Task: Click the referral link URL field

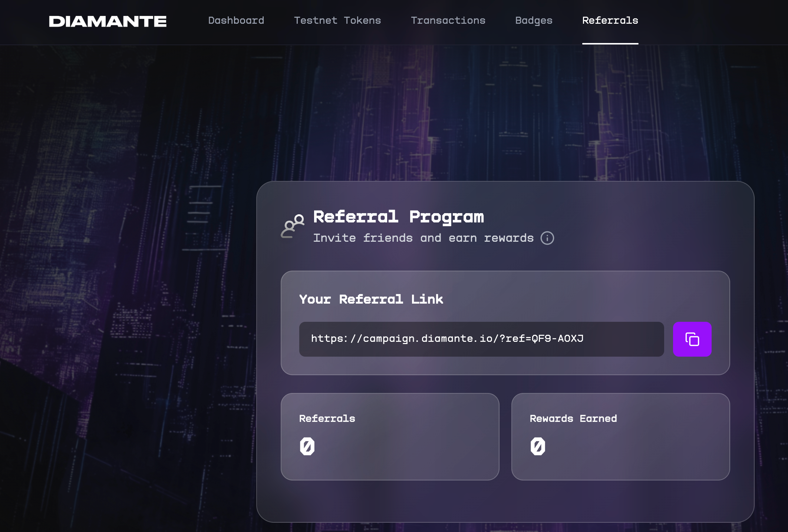Action: (x=481, y=339)
